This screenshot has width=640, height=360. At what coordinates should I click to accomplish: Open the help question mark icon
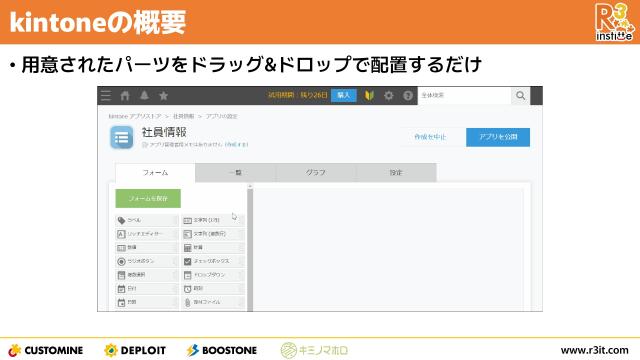[408, 96]
